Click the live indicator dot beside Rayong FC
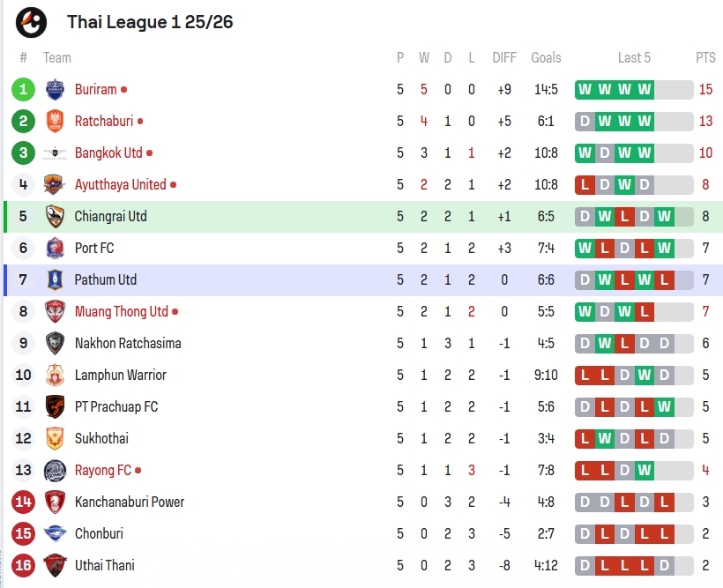Screen dimensions: 723x588 coord(138,471)
